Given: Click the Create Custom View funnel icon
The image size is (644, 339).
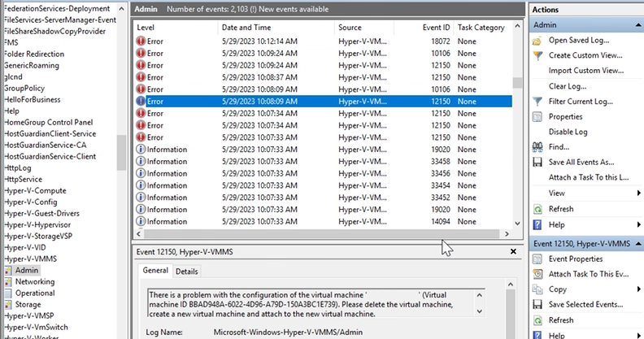Looking at the screenshot, I should pos(537,55).
